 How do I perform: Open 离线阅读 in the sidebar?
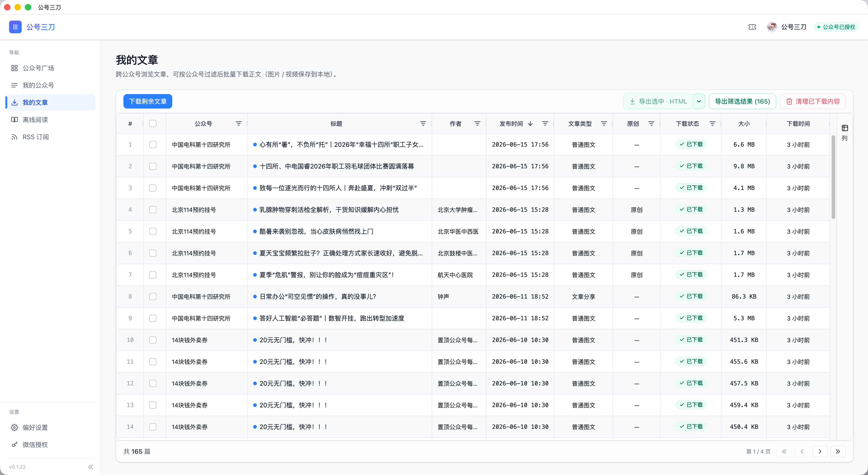pos(51,120)
